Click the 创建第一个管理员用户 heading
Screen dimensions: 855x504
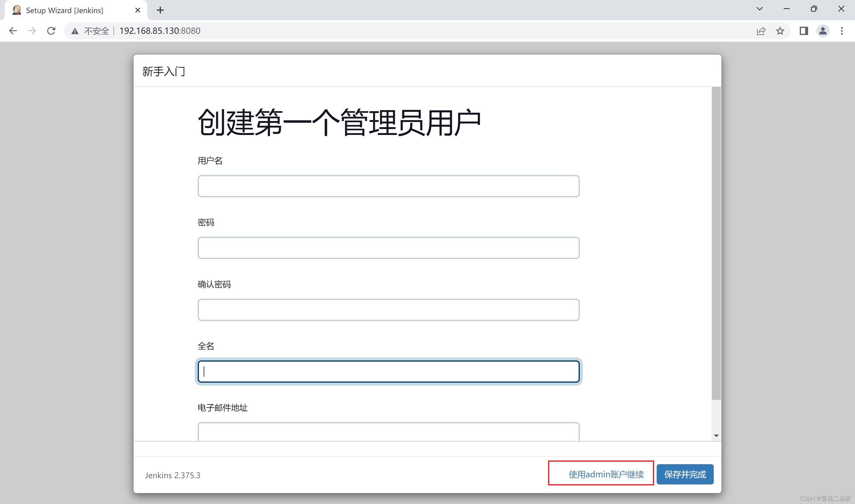(x=339, y=122)
